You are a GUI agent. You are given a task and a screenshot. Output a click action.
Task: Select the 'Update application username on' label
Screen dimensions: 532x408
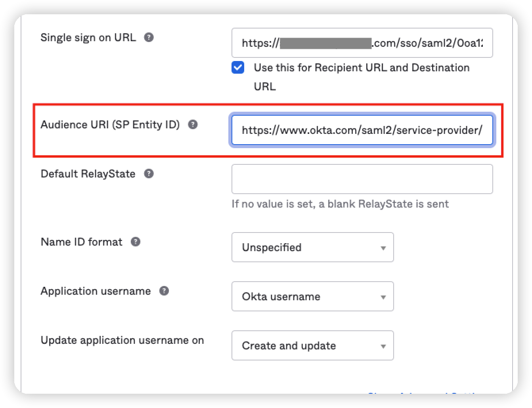click(122, 340)
